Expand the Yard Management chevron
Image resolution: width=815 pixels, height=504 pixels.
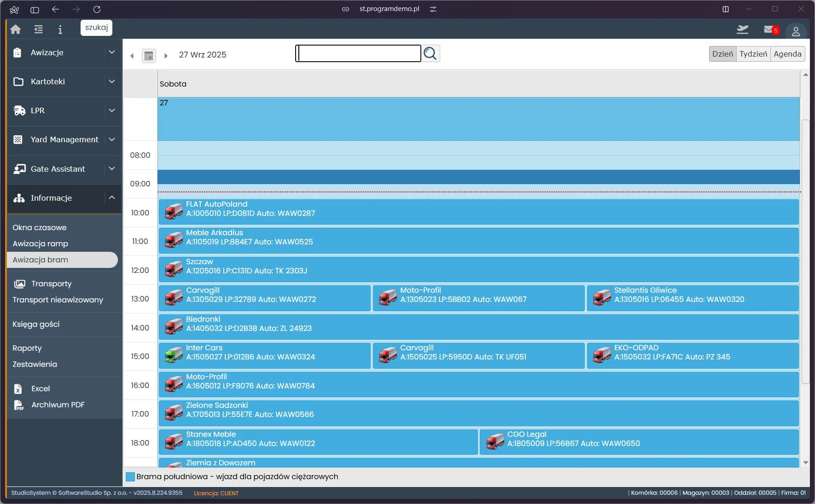pos(112,139)
